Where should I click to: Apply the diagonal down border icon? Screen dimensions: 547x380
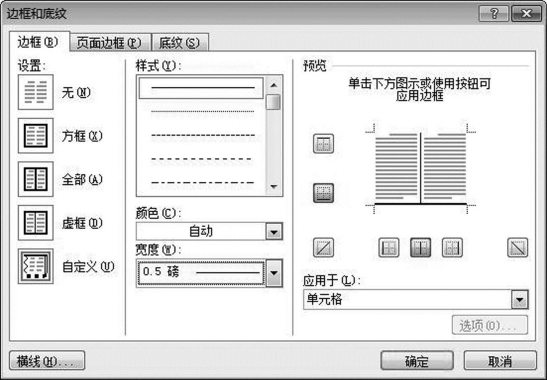point(517,248)
